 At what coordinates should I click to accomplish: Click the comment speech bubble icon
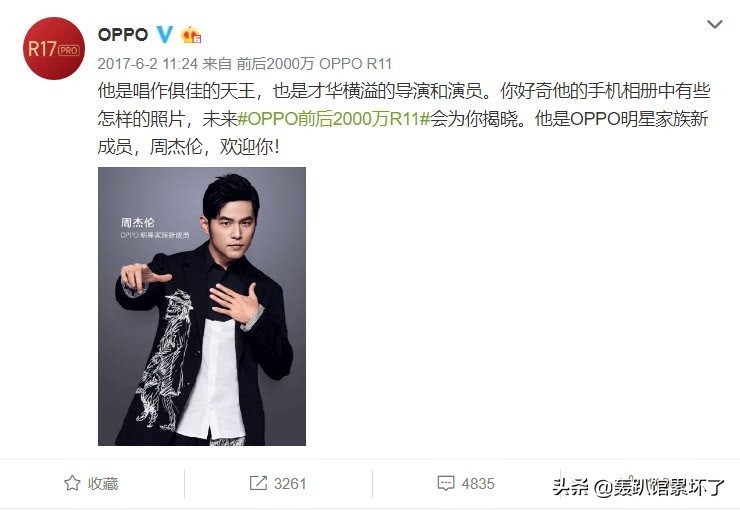click(x=446, y=483)
